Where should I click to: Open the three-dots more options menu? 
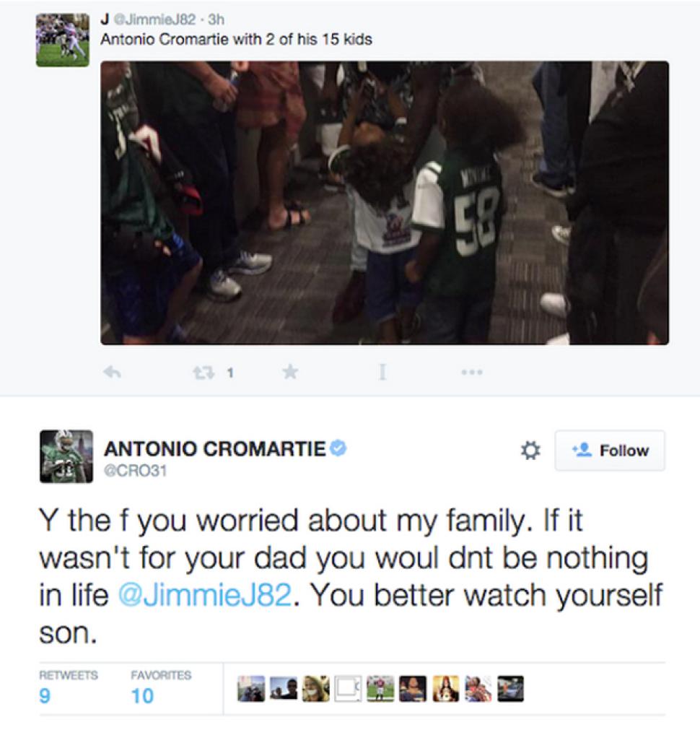click(471, 373)
